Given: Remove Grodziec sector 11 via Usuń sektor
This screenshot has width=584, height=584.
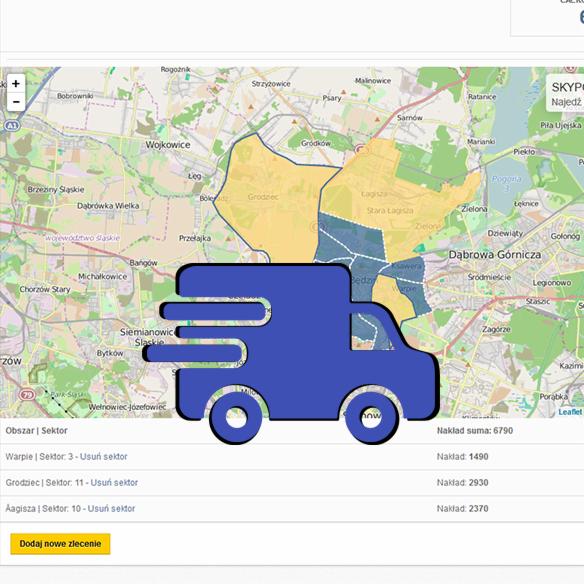Looking at the screenshot, I should coord(114,483).
